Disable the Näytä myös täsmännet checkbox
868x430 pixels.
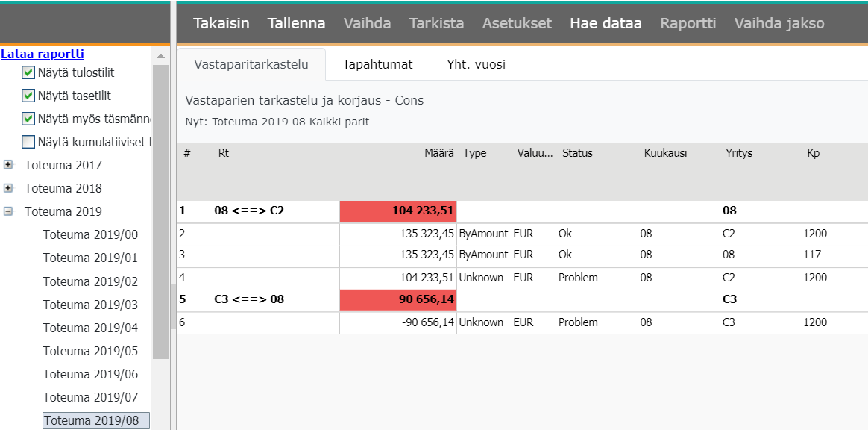[x=28, y=119]
